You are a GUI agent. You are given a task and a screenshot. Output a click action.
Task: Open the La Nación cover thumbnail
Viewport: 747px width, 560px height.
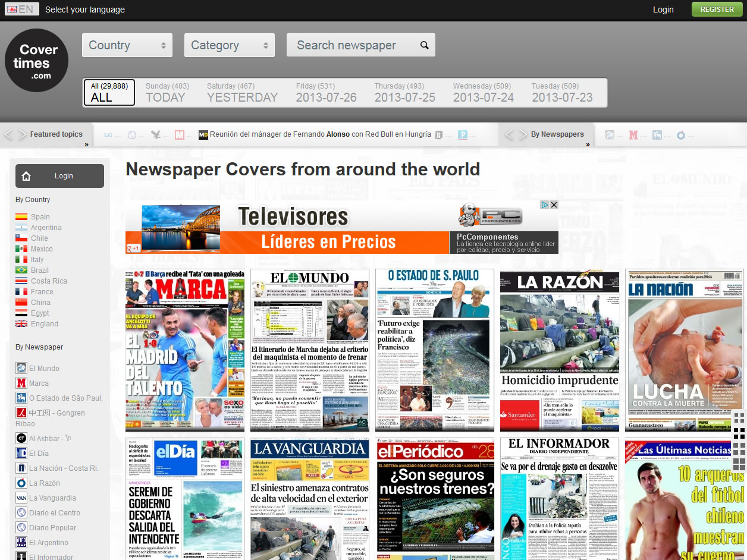[685, 350]
